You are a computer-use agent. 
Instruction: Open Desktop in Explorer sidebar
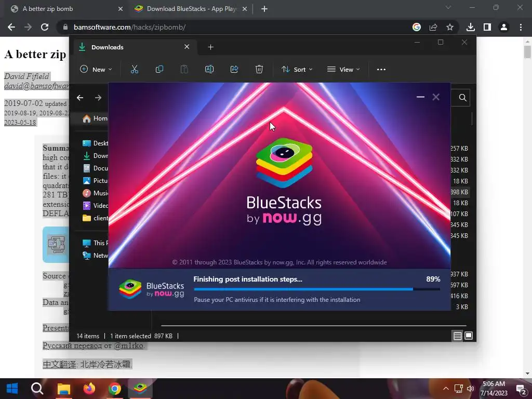point(96,143)
